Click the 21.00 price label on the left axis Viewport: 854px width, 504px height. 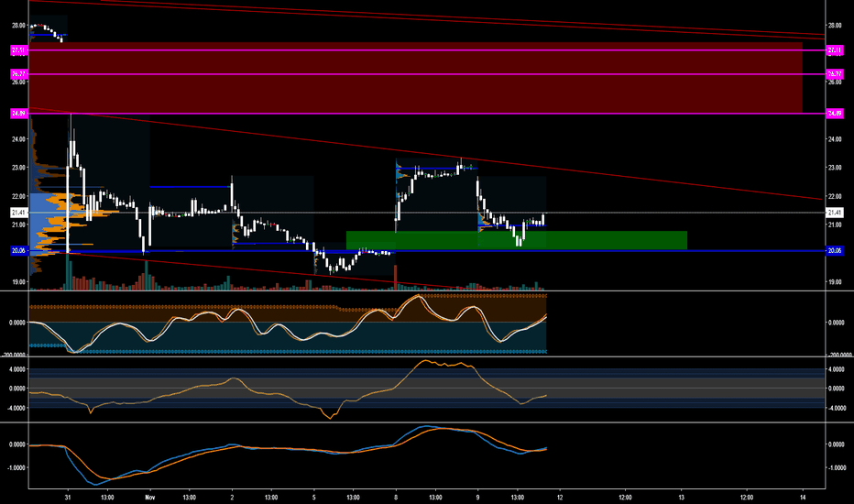click(18, 225)
